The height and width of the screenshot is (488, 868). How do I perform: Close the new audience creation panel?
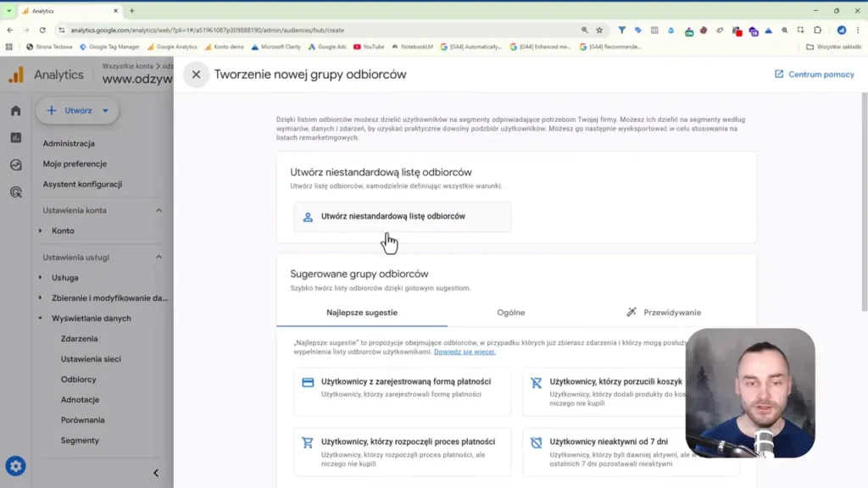point(196,75)
